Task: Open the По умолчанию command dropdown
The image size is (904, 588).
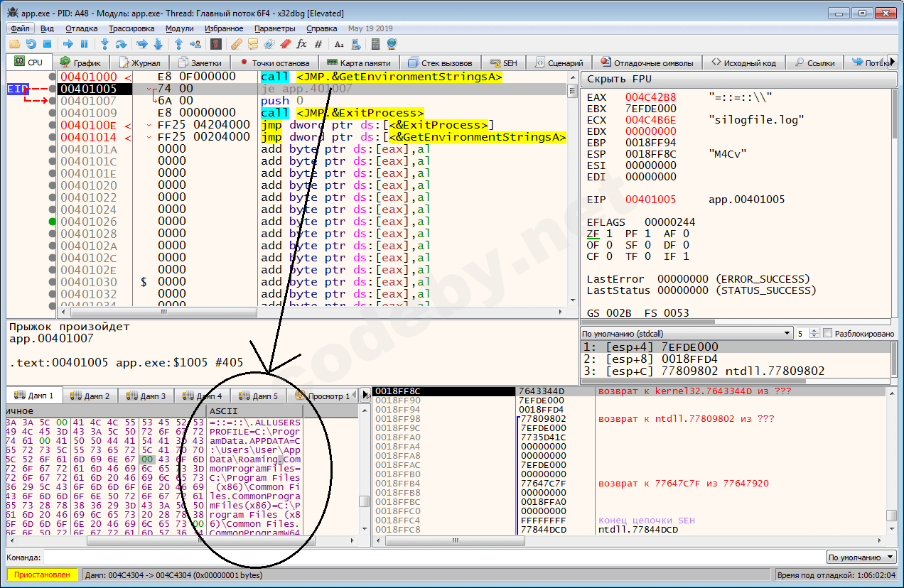Action: pyautogui.click(x=861, y=557)
